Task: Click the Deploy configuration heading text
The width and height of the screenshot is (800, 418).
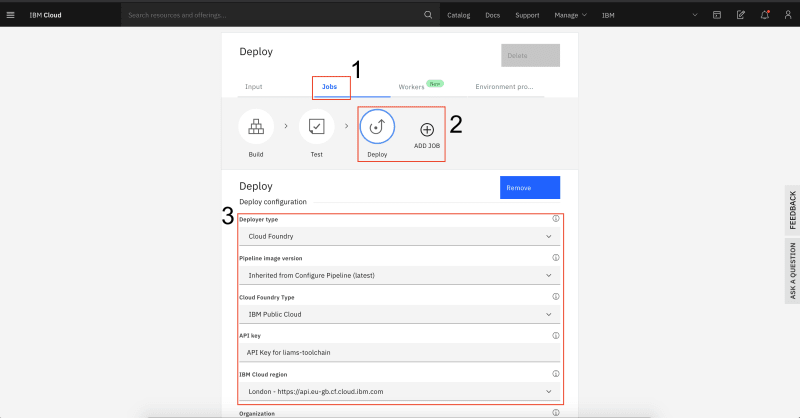Action: 273,202
